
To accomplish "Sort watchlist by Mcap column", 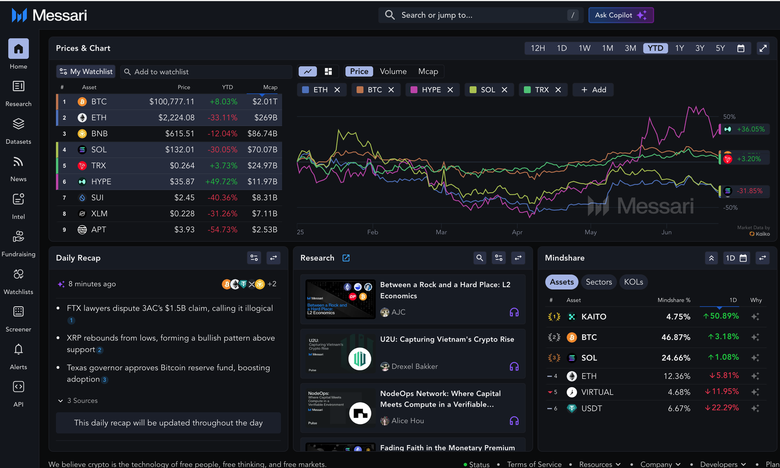I will point(270,87).
